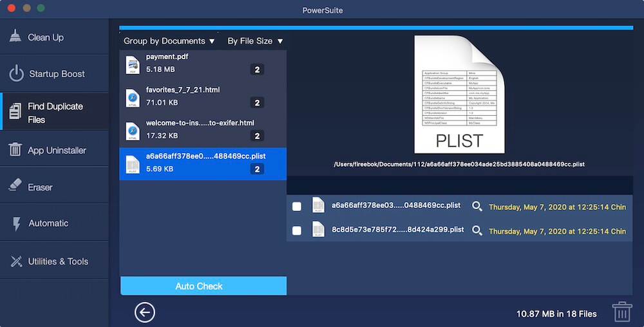Screen dimensions: 644x327
Task: Select the payment.pdf duplicate group
Action: 203,65
